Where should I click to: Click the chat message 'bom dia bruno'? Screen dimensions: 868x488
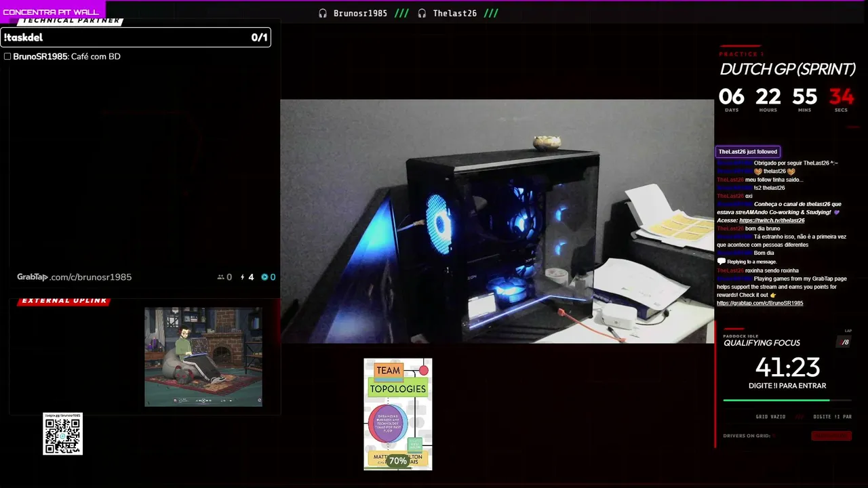pos(763,228)
